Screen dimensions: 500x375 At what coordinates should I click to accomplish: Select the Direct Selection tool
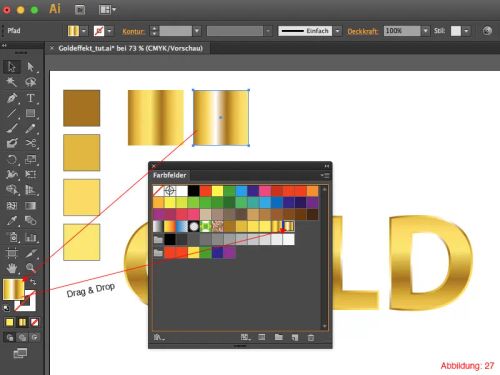click(x=31, y=67)
